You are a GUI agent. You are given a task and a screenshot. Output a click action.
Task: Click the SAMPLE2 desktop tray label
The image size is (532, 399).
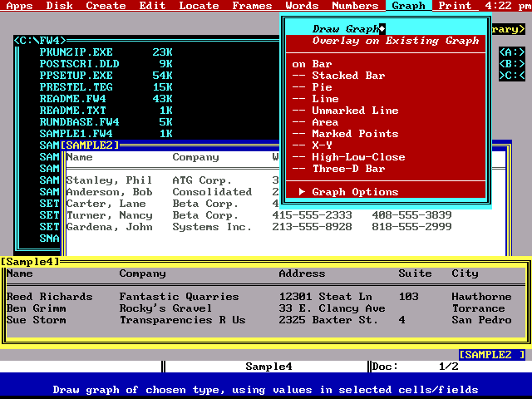491,355
